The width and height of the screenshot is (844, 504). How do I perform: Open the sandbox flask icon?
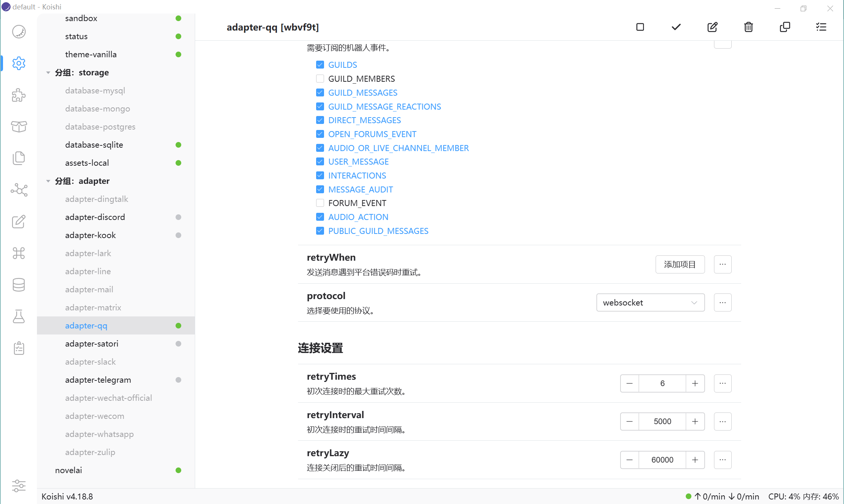[19, 316]
